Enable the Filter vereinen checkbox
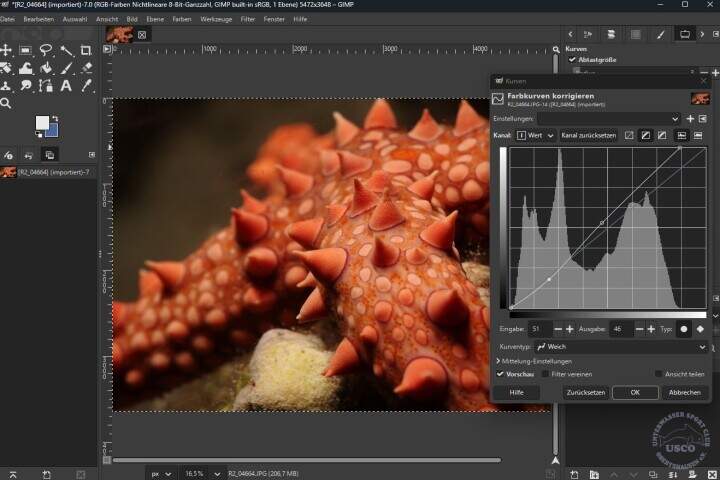 [545, 374]
